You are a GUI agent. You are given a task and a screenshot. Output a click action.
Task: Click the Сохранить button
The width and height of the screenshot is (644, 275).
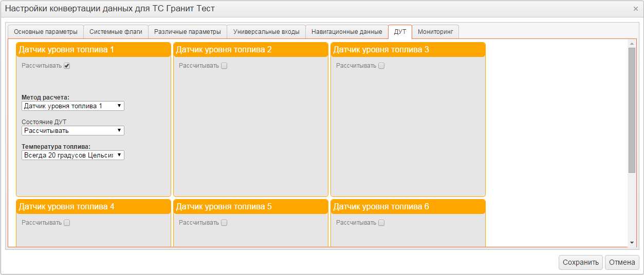[x=581, y=262]
